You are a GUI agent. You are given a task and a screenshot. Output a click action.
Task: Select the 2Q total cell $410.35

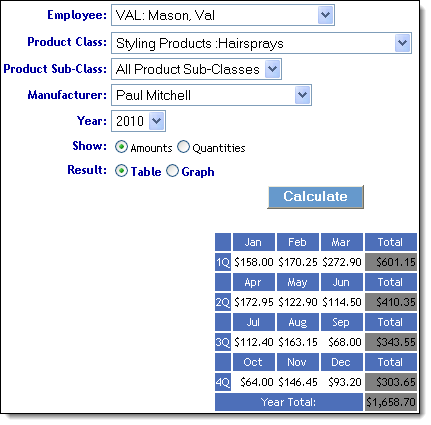pos(391,302)
